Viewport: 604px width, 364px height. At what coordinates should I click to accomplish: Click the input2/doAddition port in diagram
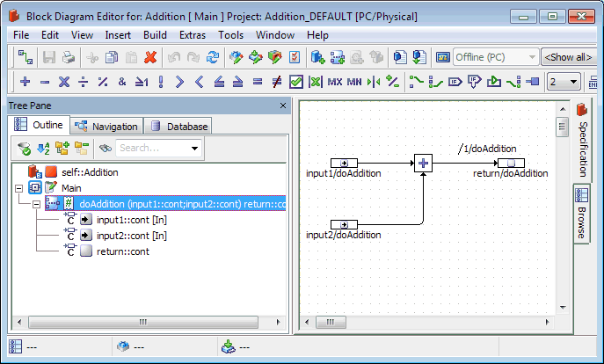344,224
